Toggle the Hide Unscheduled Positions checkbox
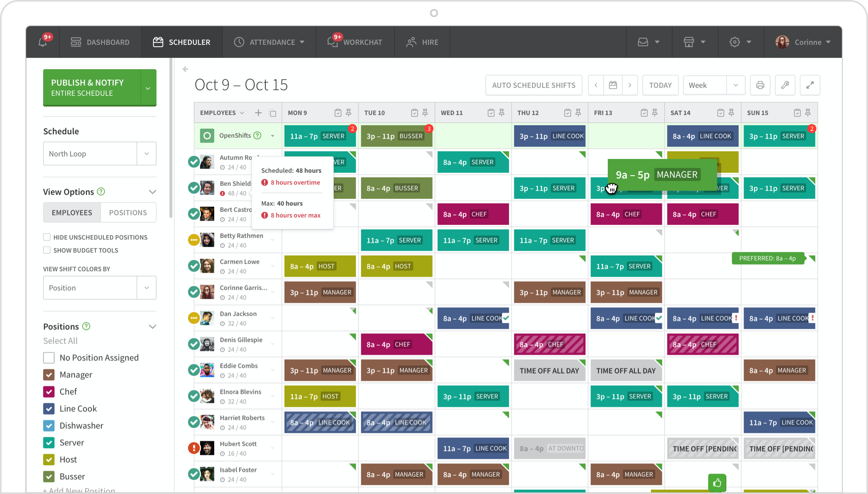Screen dimensions: 868x494 click(46, 236)
